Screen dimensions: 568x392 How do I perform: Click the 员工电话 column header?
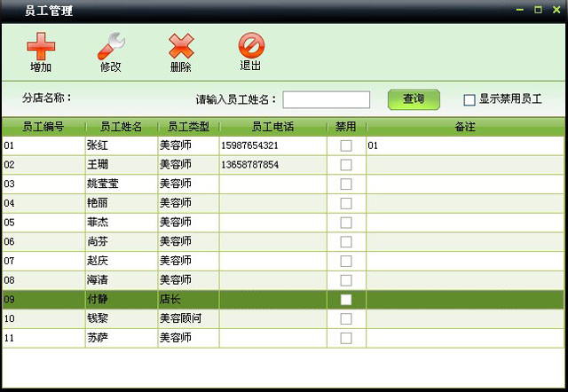(x=272, y=127)
